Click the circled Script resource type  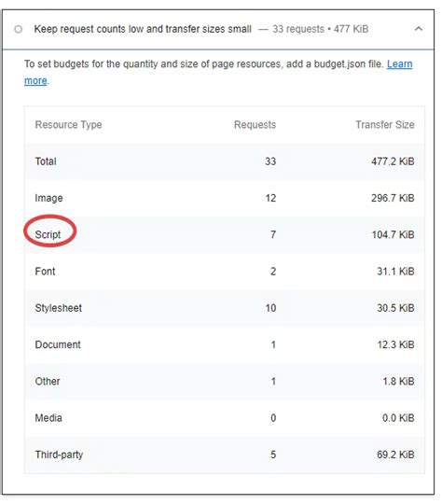click(48, 234)
